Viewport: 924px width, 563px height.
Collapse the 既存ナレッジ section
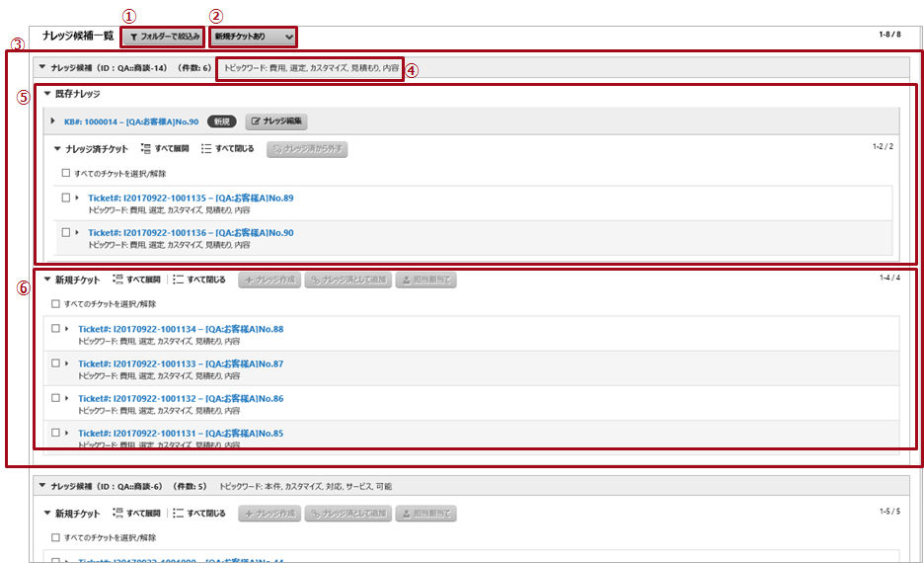point(47,94)
